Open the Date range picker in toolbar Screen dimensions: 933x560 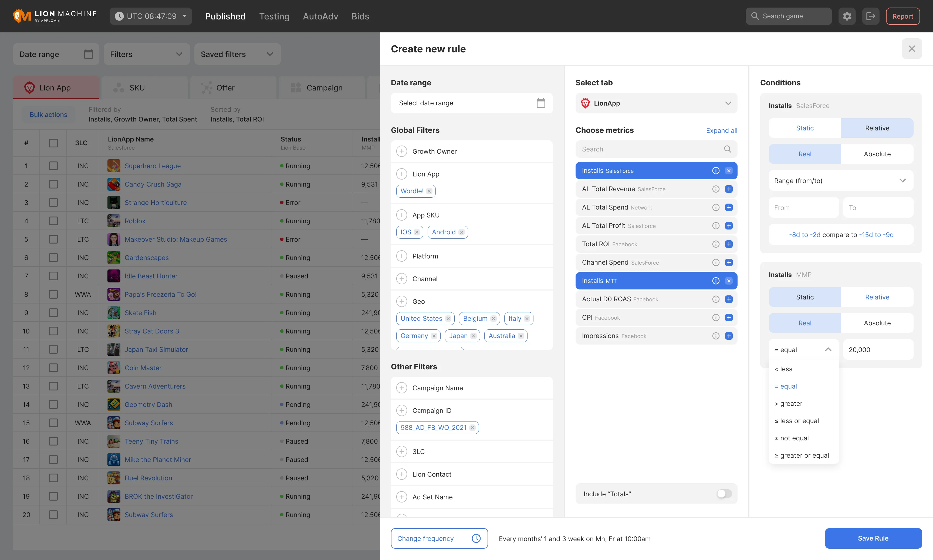[56, 54]
